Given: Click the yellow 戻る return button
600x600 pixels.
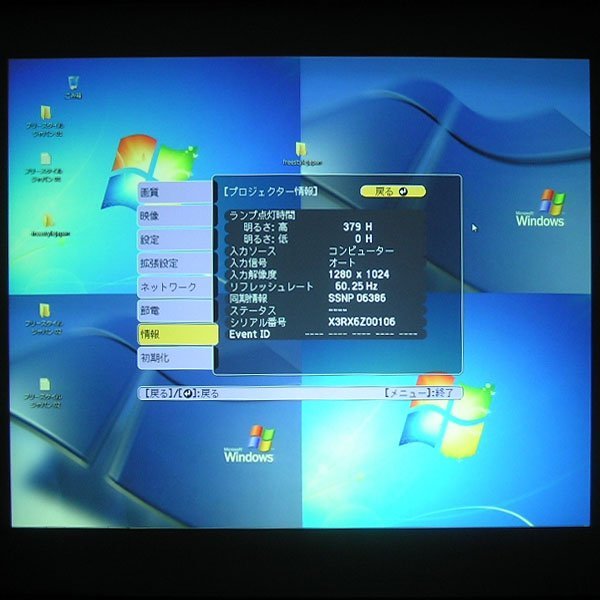Looking at the screenshot, I should [x=393, y=191].
